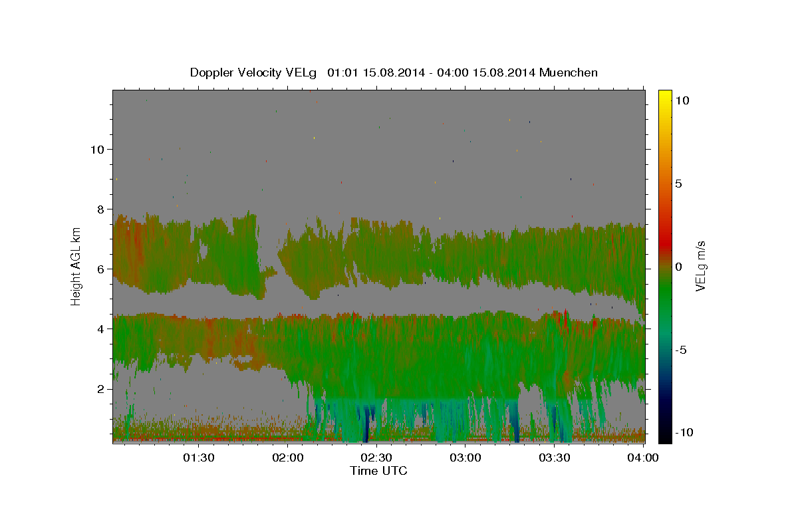Image resolution: width=798 pixels, height=532 pixels.
Task: Click the '03:00' time axis label
Action: point(465,458)
